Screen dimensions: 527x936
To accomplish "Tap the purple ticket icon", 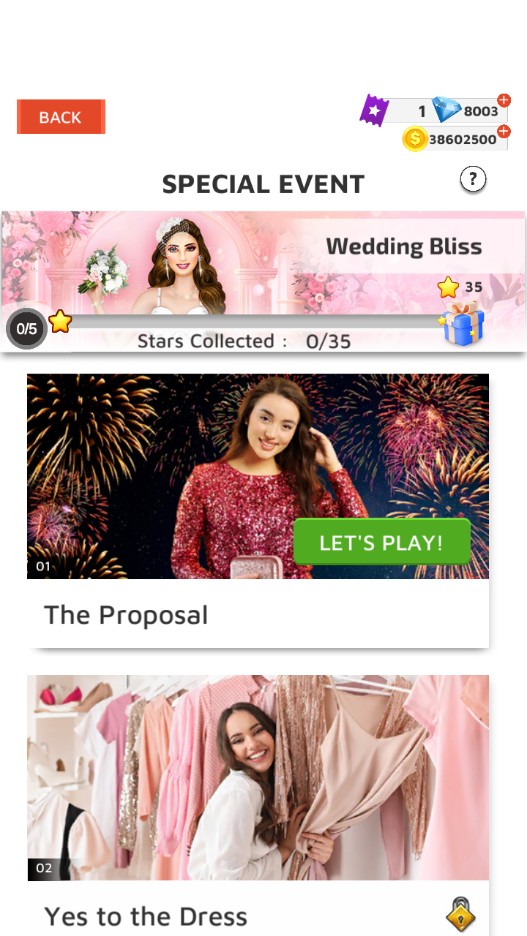I will pos(374,110).
